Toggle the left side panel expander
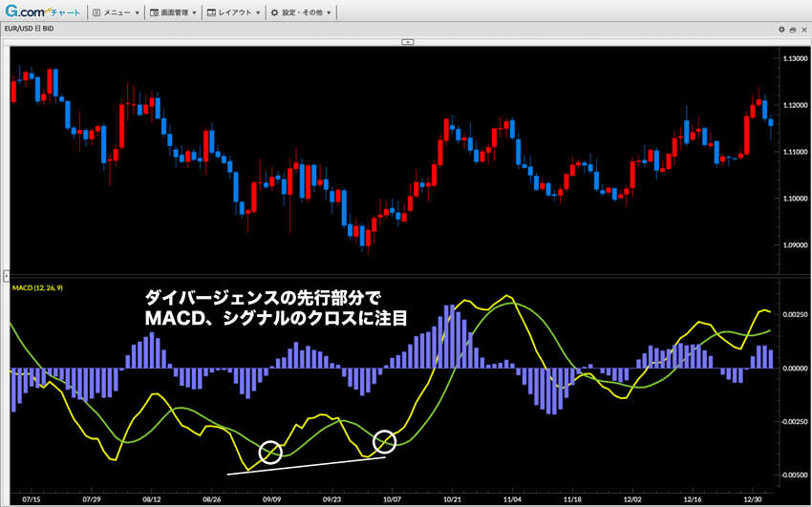The image size is (812, 507). tap(4, 275)
